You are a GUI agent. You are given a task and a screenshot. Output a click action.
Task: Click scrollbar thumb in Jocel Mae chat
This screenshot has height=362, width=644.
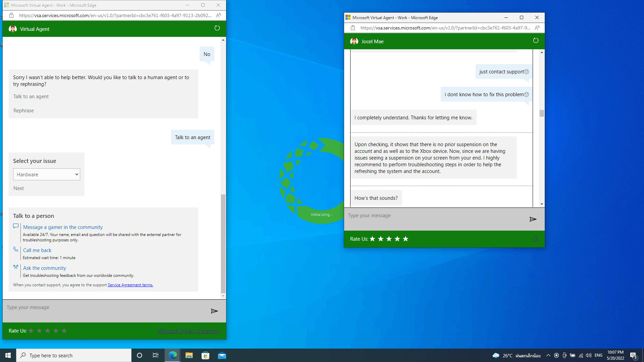pos(542,113)
